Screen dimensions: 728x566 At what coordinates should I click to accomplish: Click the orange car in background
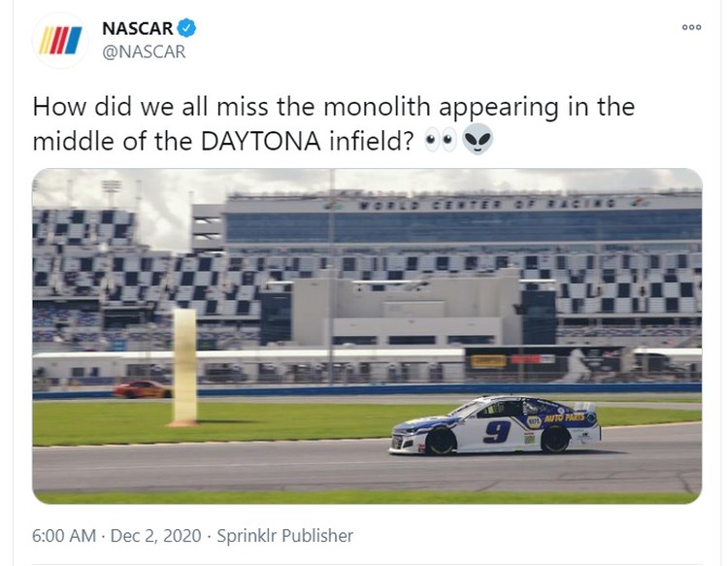142,389
